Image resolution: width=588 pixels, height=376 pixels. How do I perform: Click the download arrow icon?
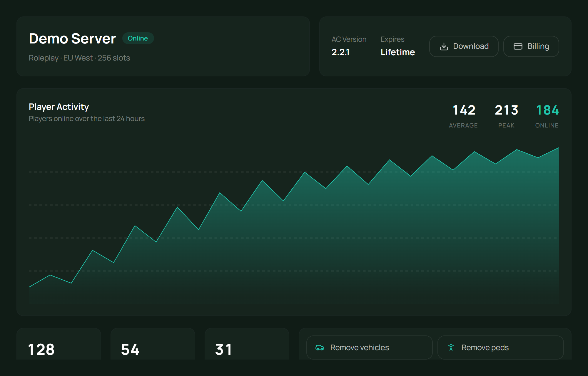tap(444, 46)
